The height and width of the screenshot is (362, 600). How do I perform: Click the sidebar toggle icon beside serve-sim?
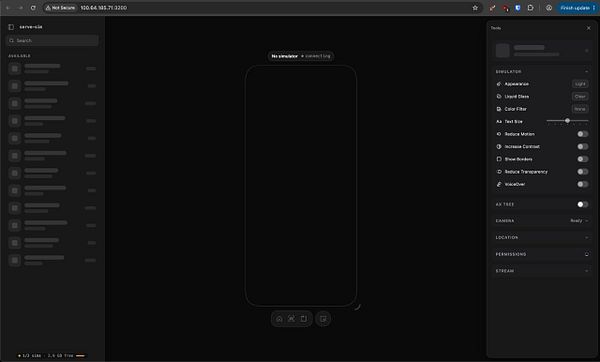pyautogui.click(x=11, y=27)
